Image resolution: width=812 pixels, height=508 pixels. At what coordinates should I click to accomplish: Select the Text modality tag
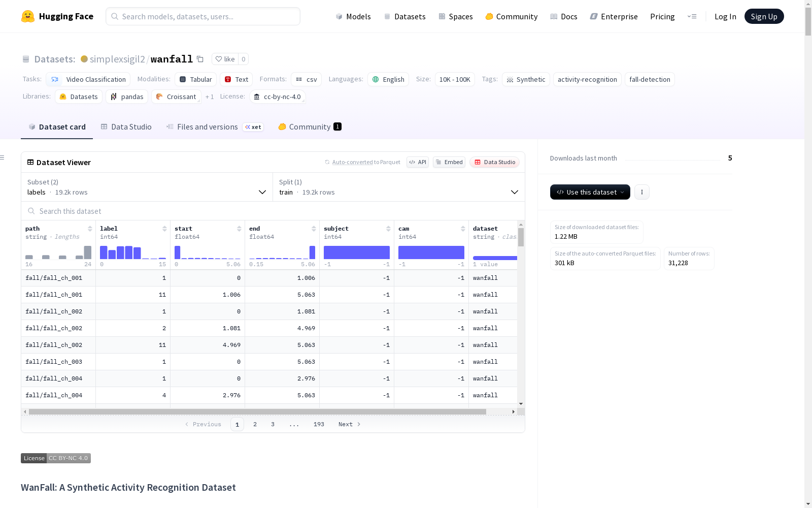pyautogui.click(x=236, y=79)
